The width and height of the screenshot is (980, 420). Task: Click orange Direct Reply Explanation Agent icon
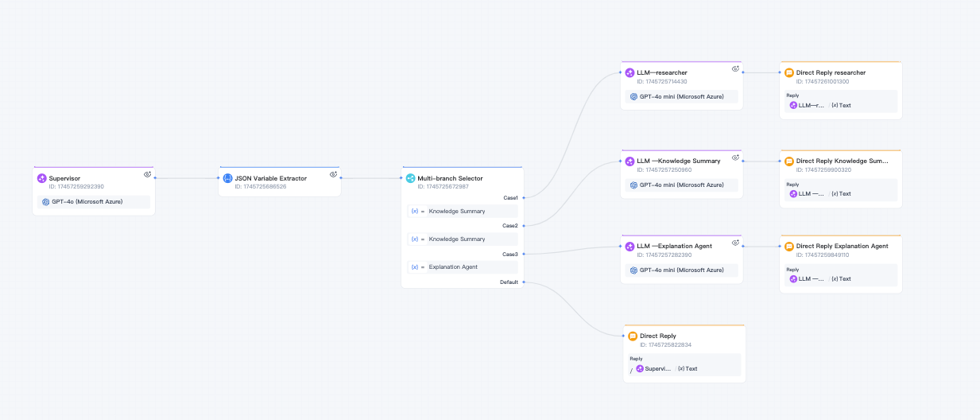click(x=789, y=246)
